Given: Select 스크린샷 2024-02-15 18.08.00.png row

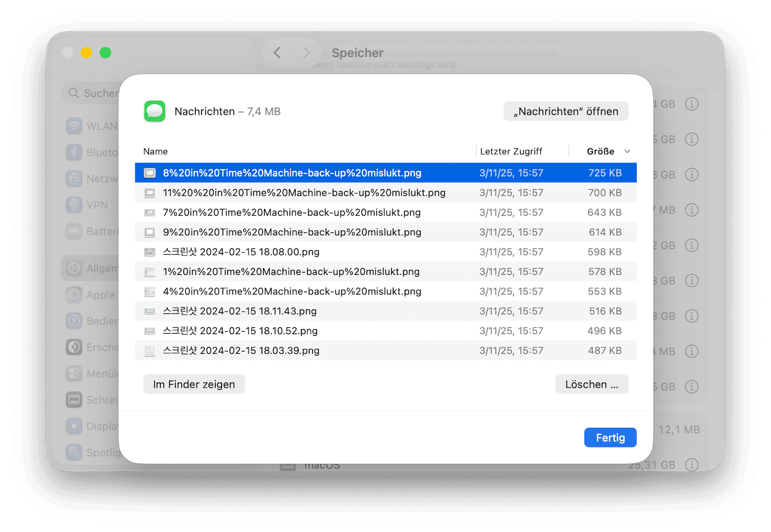Looking at the screenshot, I should (386, 252).
